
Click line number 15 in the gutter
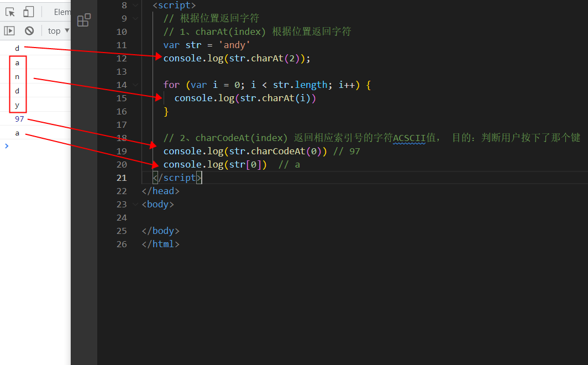coord(122,98)
